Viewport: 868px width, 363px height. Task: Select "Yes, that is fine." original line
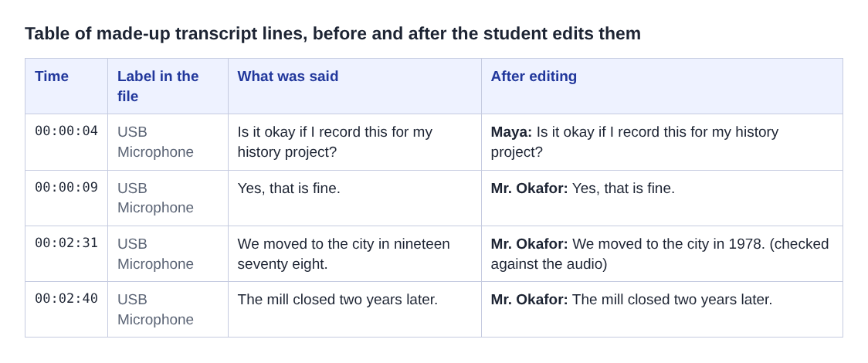click(x=289, y=188)
